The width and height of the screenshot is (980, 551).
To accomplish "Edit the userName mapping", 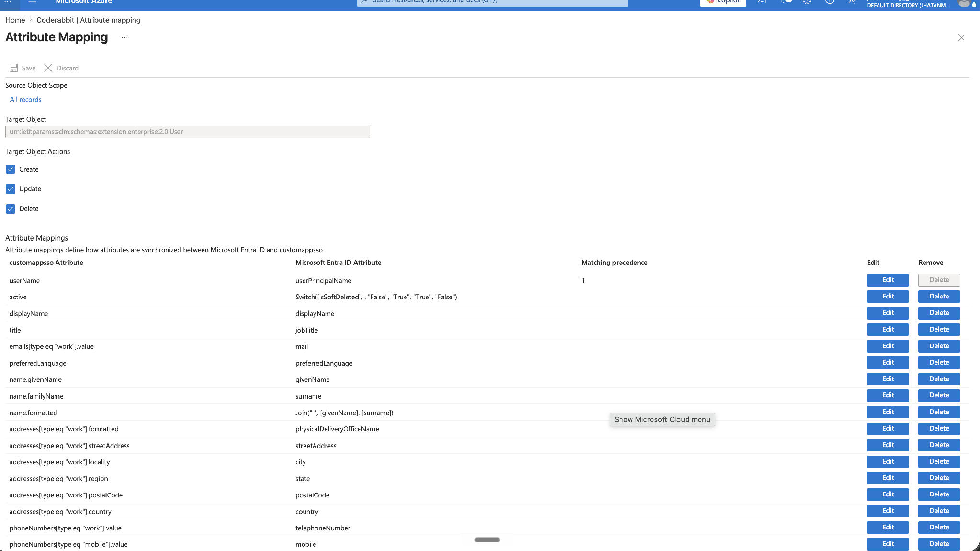I will pos(888,280).
